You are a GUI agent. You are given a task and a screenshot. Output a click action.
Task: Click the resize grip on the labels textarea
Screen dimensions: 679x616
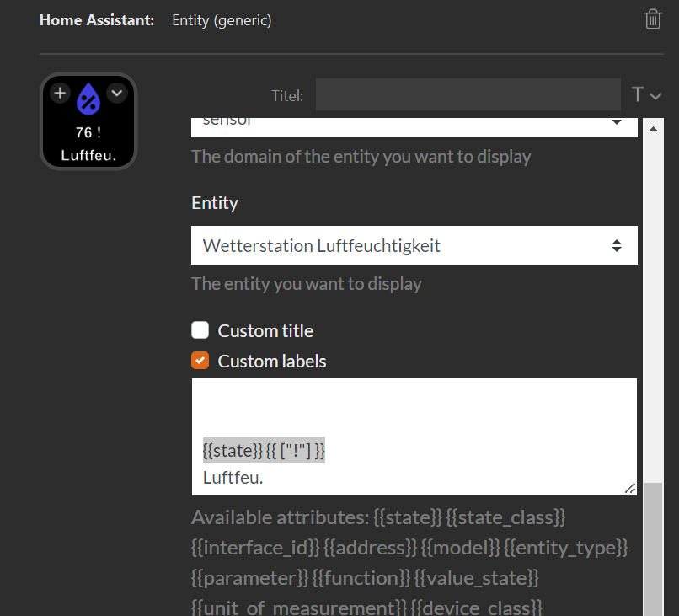click(x=631, y=488)
